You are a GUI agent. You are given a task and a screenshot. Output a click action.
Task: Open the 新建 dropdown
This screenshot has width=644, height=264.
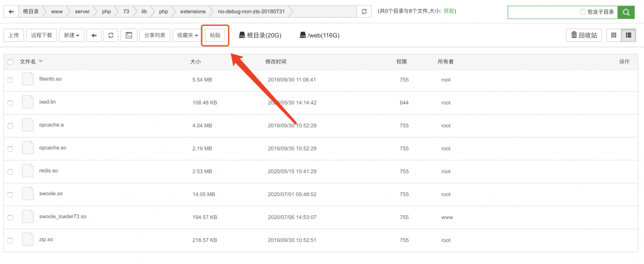(x=72, y=35)
